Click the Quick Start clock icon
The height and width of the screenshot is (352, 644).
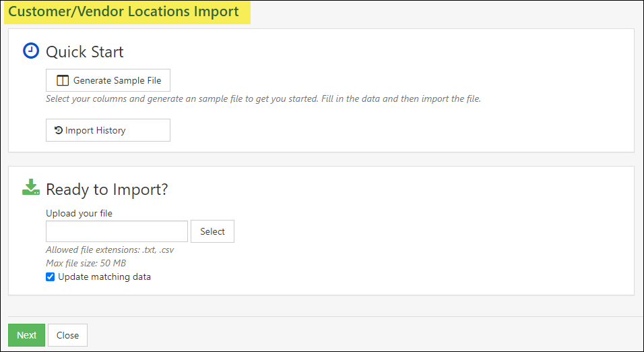click(x=31, y=51)
